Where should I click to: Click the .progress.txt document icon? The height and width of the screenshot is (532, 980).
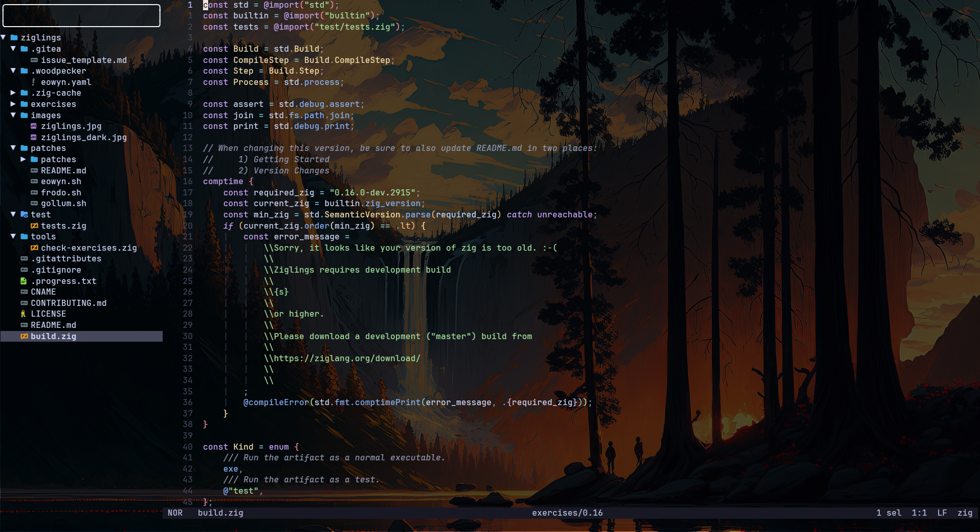[24, 281]
